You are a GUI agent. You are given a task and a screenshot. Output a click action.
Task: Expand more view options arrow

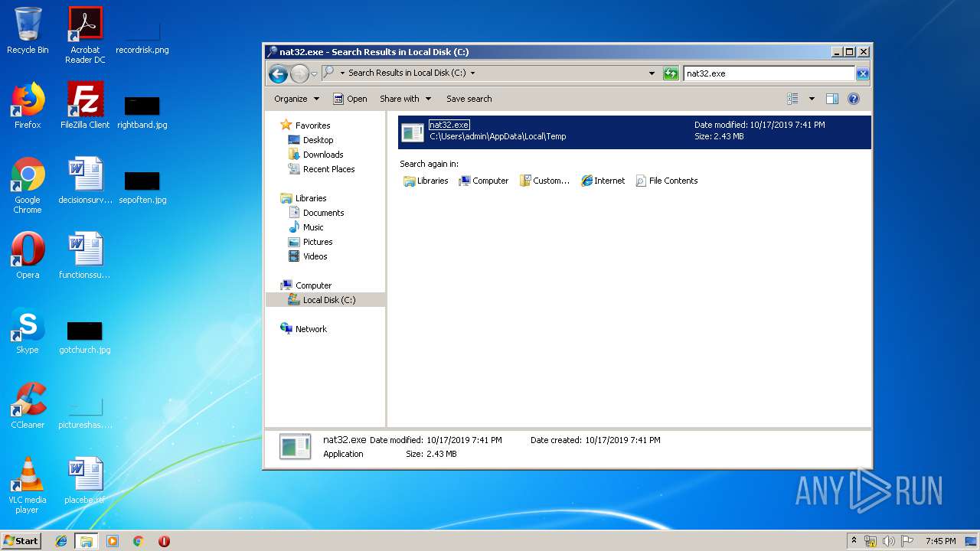pos(812,99)
